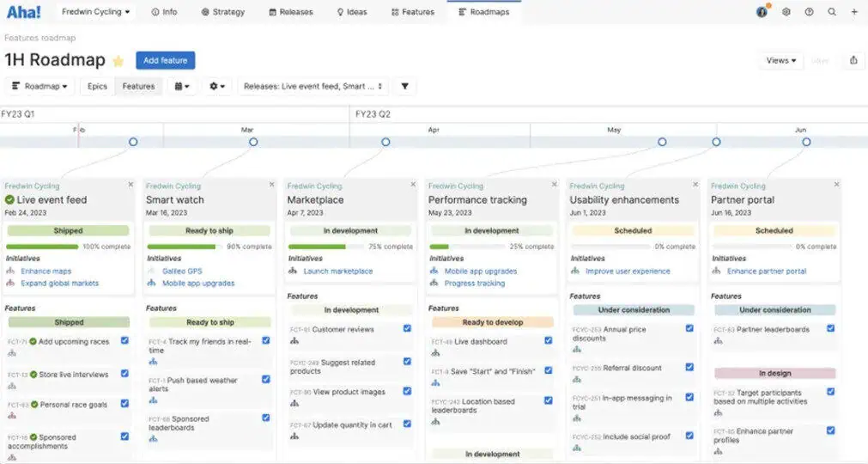Click initiative icon beside Enhance maps
This screenshot has height=464, width=868.
pyautogui.click(x=10, y=271)
